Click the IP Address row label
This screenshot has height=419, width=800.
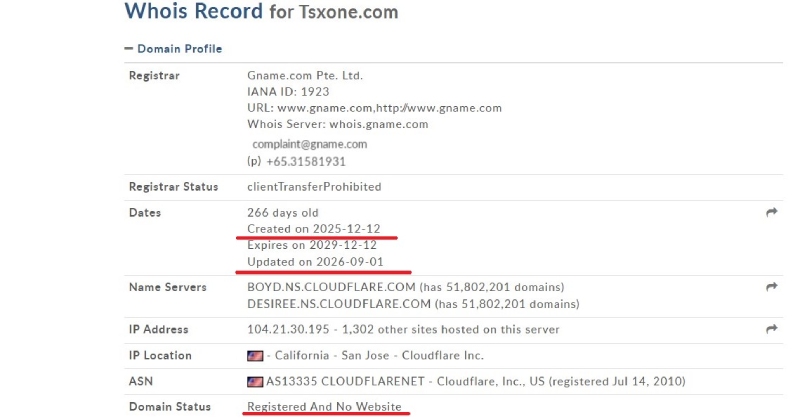(159, 330)
